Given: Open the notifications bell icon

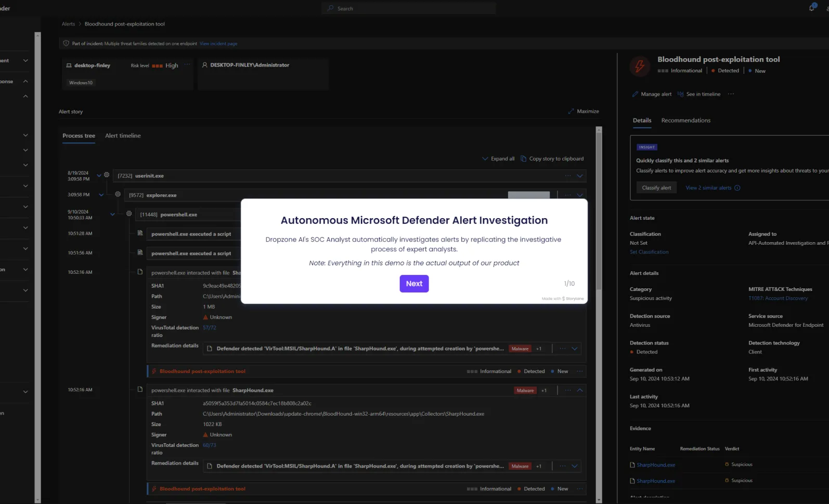Looking at the screenshot, I should [x=811, y=8].
